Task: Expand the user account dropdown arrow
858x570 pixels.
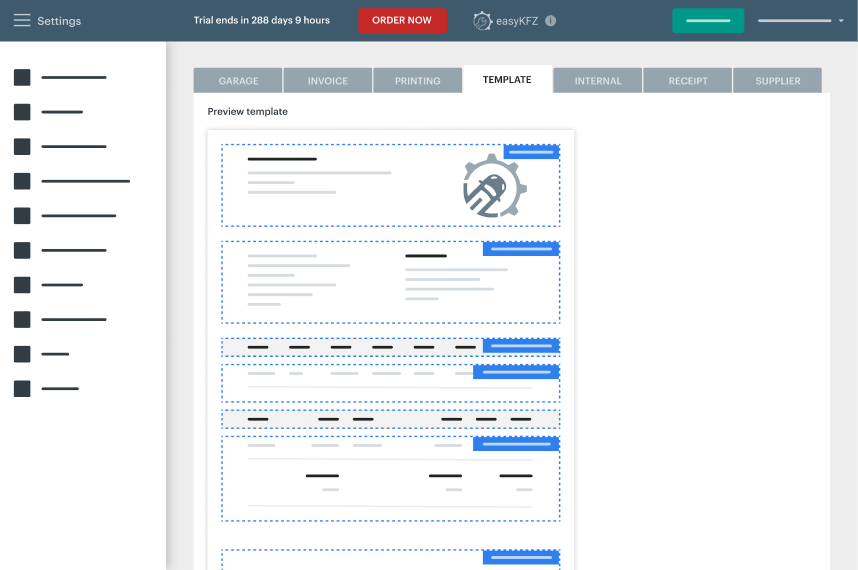Action: tap(841, 21)
